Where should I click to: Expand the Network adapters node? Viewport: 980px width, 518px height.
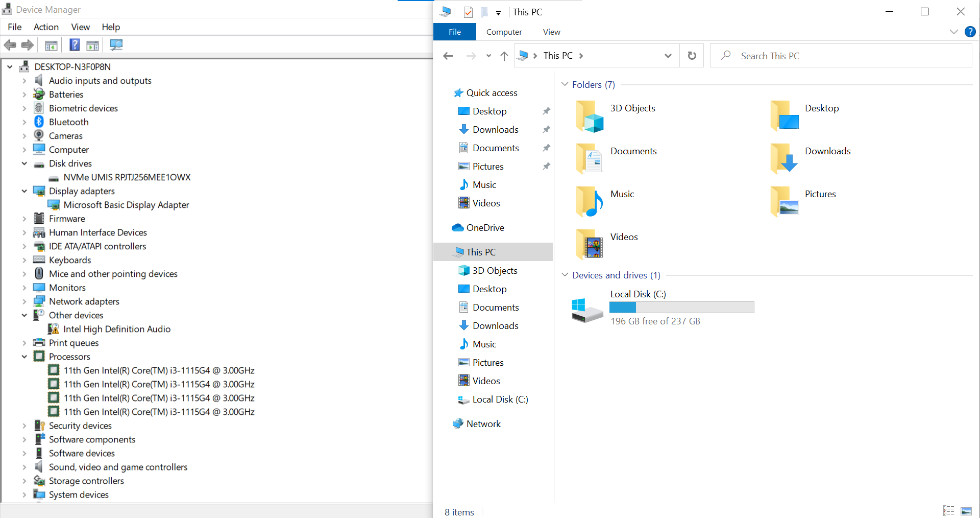(x=24, y=301)
